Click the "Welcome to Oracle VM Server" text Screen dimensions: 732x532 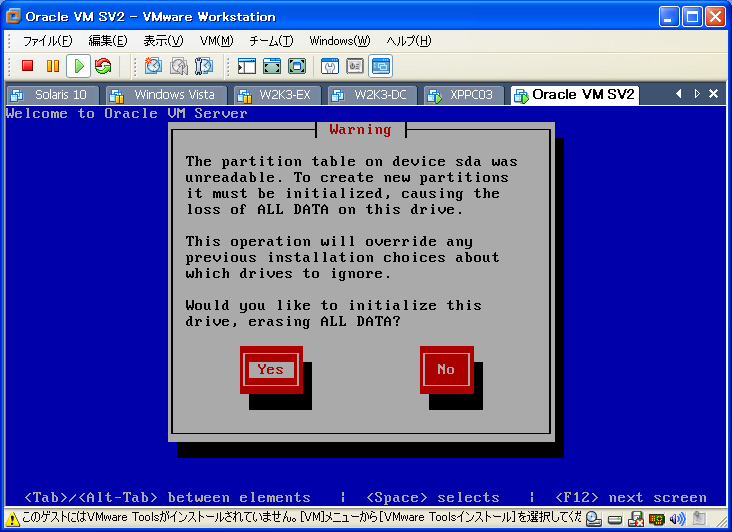127,113
